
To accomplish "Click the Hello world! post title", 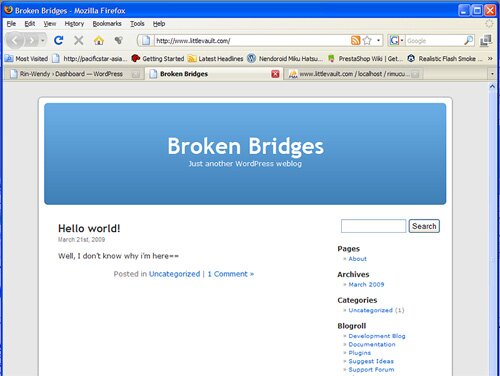I will (x=89, y=229).
